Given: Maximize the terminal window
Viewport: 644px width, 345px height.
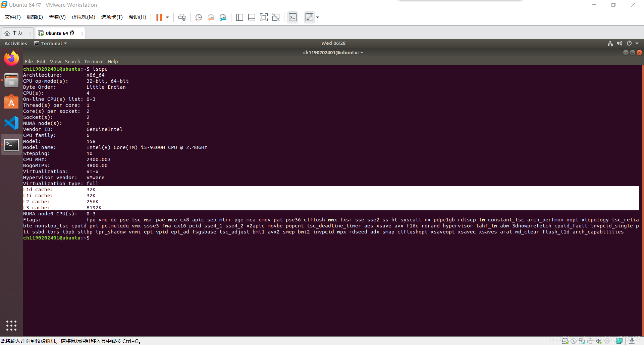Looking at the screenshot, I should pos(633,53).
